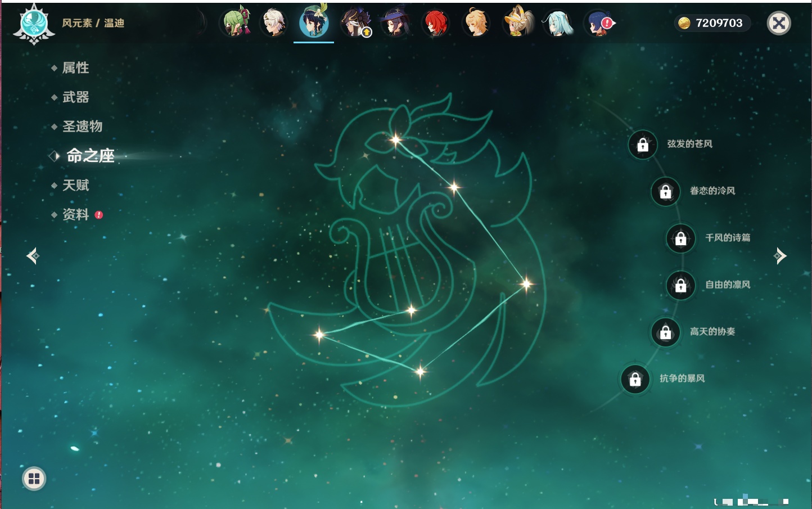Click the 千风的诗篇 constellation label
The width and height of the screenshot is (812, 509).
(x=728, y=237)
